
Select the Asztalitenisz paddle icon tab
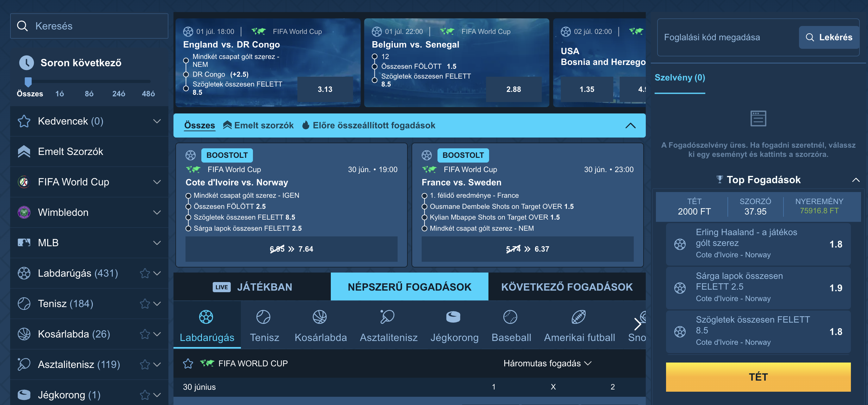click(388, 325)
